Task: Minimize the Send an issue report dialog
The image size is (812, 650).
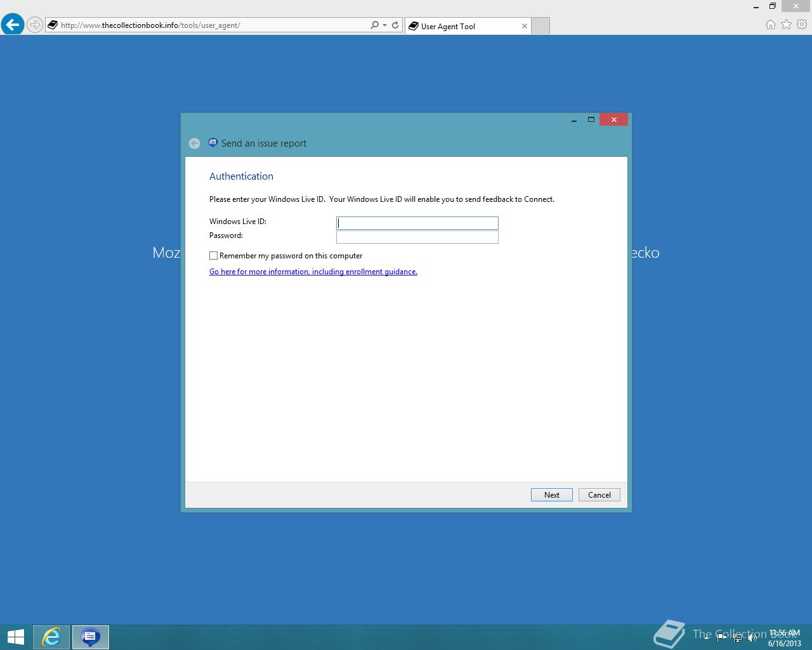Action: point(573,120)
